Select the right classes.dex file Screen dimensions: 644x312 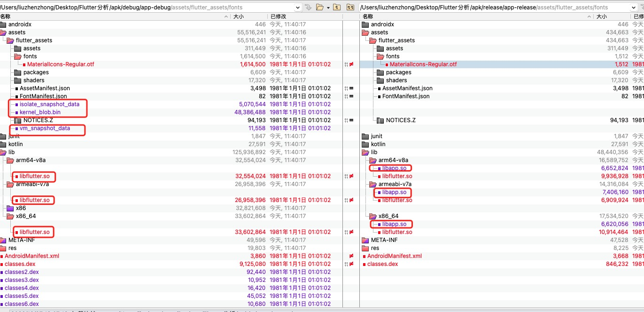[x=382, y=264]
